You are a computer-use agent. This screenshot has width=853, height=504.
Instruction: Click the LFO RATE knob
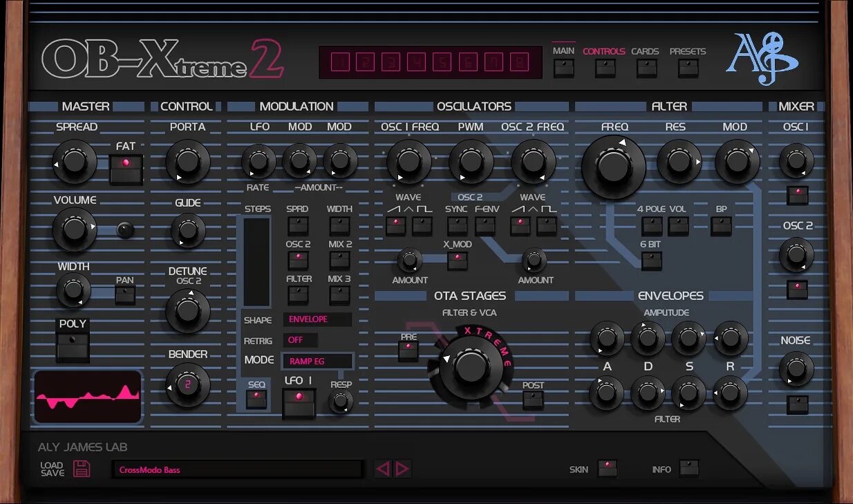(258, 161)
